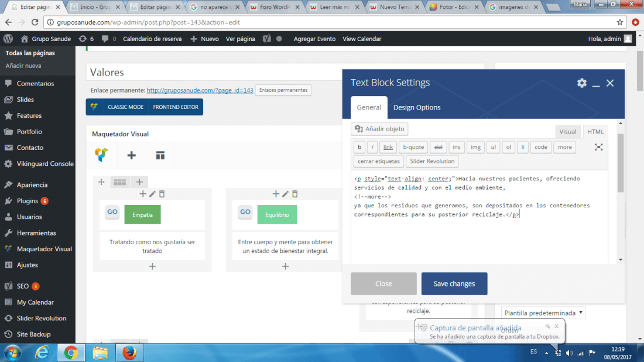Click Enlaces permanentes button
This screenshot has height=362, width=644.
283,90
